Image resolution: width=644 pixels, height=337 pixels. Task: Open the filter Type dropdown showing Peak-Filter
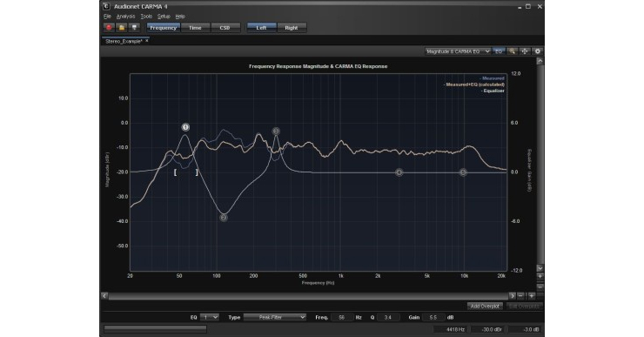click(x=275, y=317)
